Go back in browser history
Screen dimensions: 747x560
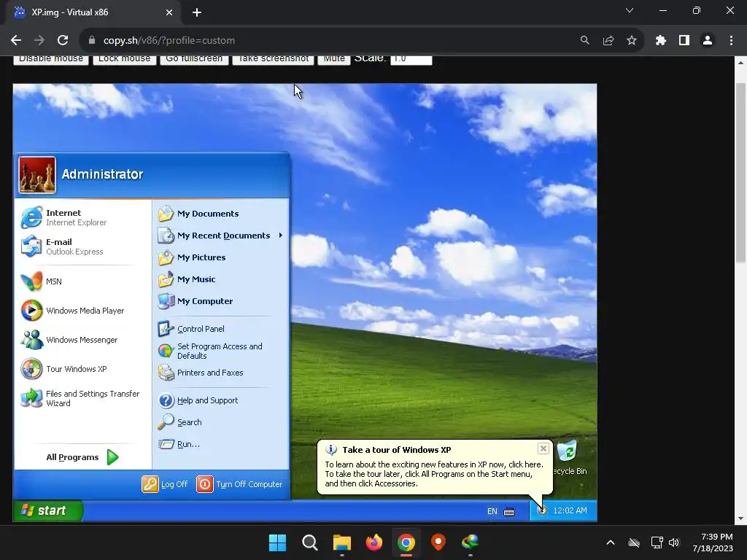[16, 41]
